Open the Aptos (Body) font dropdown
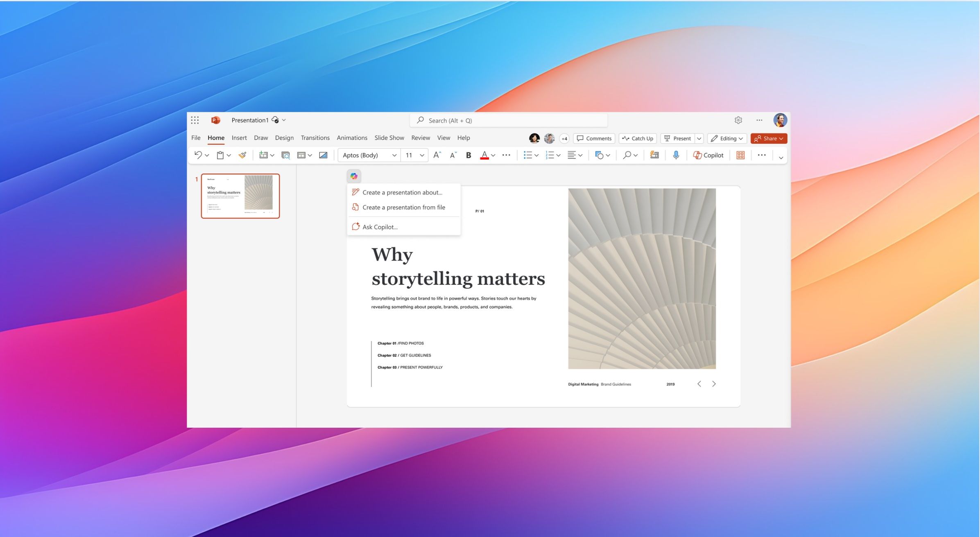This screenshot has height=537, width=980. [368, 155]
